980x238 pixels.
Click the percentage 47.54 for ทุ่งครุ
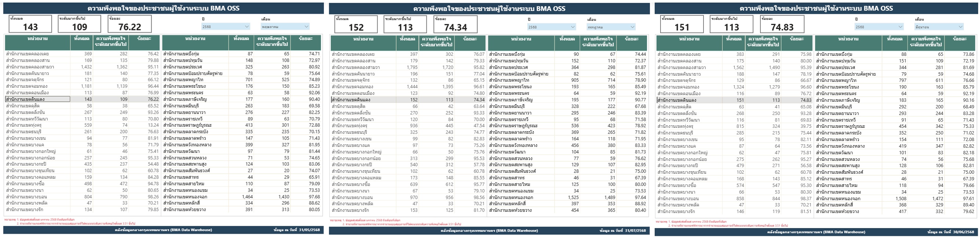tap(479, 126)
